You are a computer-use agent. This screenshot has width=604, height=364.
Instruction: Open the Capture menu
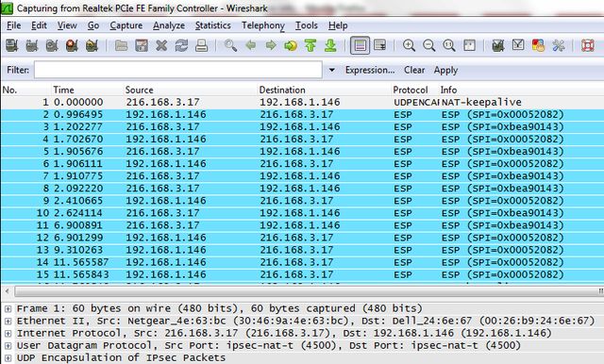(126, 25)
